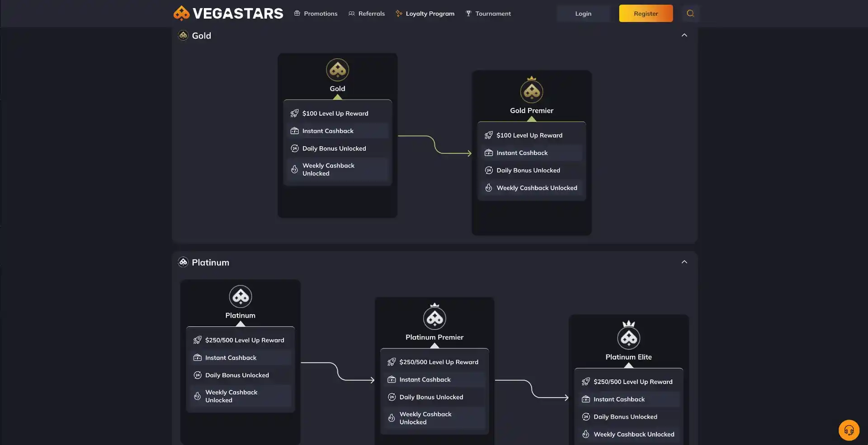This screenshot has width=868, height=445.
Task: Click rocket icon in Platinum Elite card
Action: tap(586, 382)
